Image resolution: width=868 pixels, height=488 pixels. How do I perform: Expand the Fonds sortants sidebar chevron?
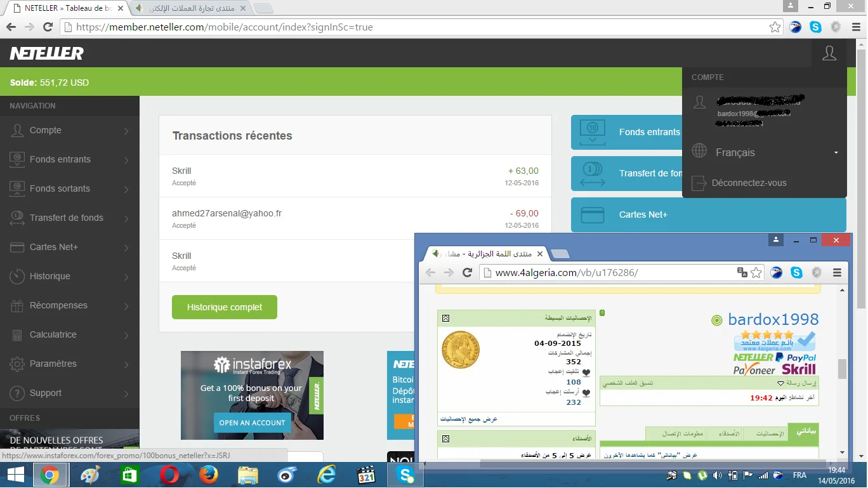tap(126, 189)
